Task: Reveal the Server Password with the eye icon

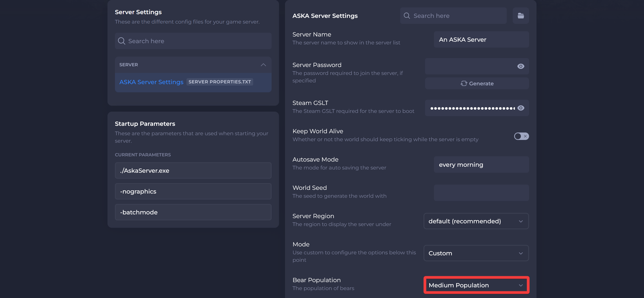Action: coord(521,66)
